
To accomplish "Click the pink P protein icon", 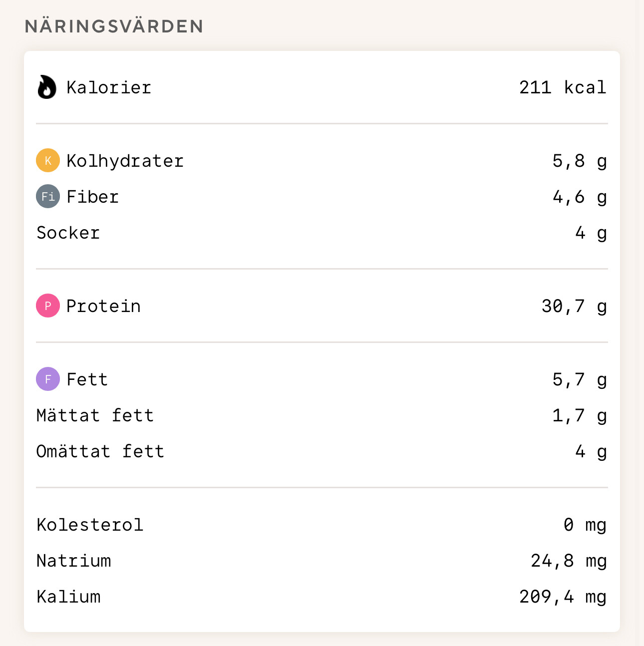I will coord(48,306).
